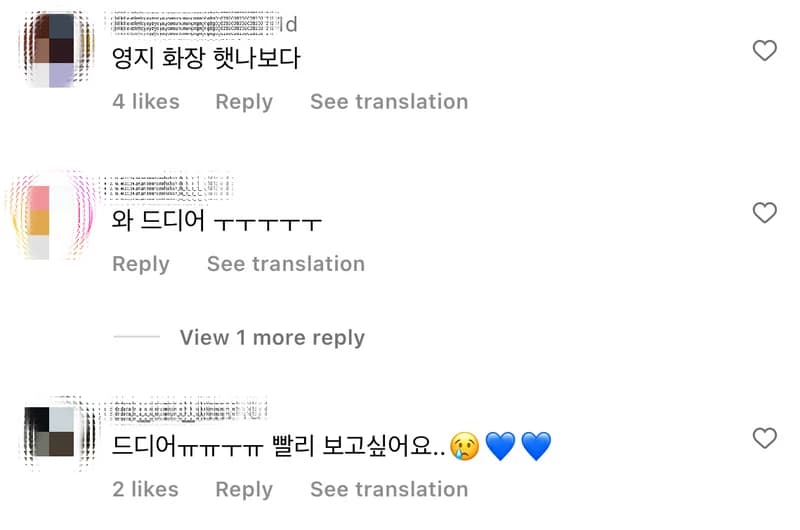Open username of second commenter
This screenshot has height=530, width=800.
168,187
